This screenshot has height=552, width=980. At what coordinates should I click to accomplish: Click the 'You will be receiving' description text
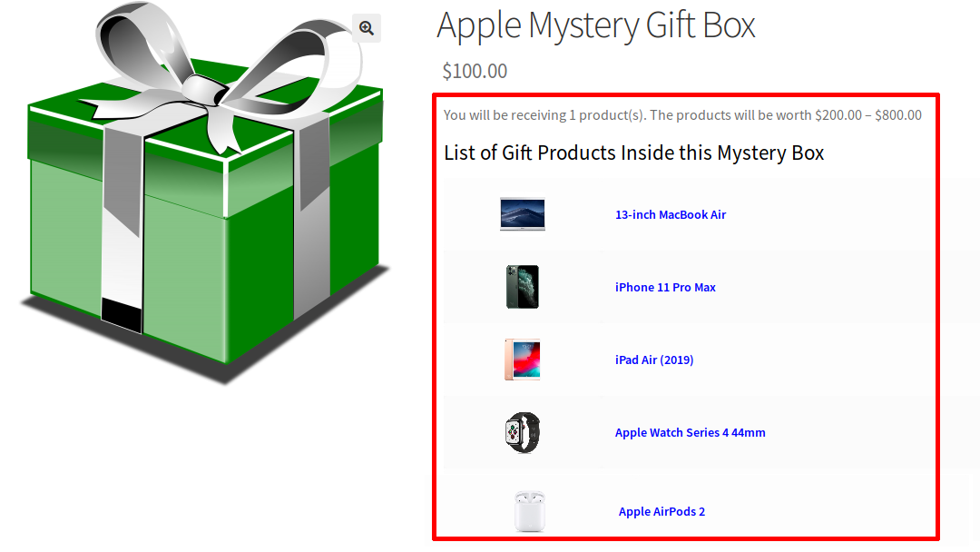coord(682,115)
